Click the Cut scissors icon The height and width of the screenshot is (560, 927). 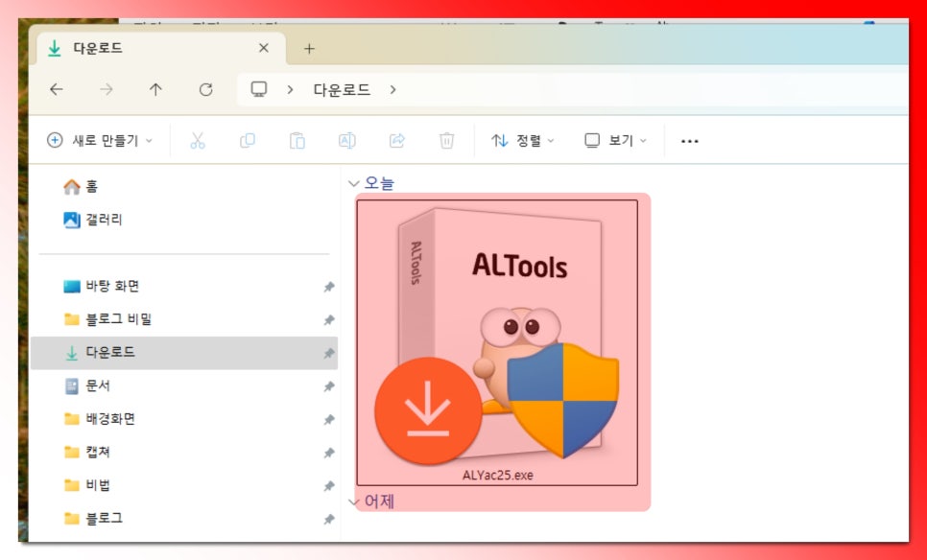[x=198, y=141]
